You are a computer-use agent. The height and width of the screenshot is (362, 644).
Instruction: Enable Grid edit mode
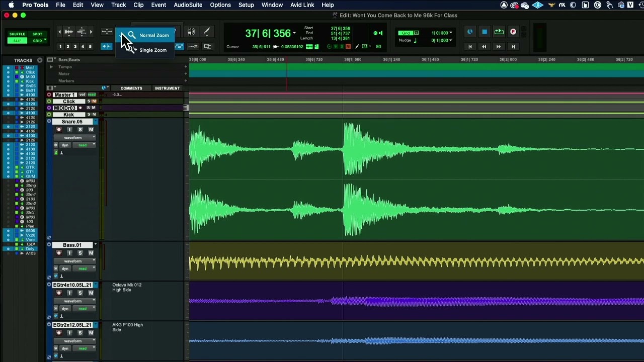[x=37, y=40]
